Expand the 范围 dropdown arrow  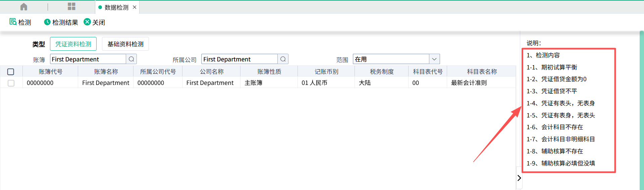tap(434, 59)
